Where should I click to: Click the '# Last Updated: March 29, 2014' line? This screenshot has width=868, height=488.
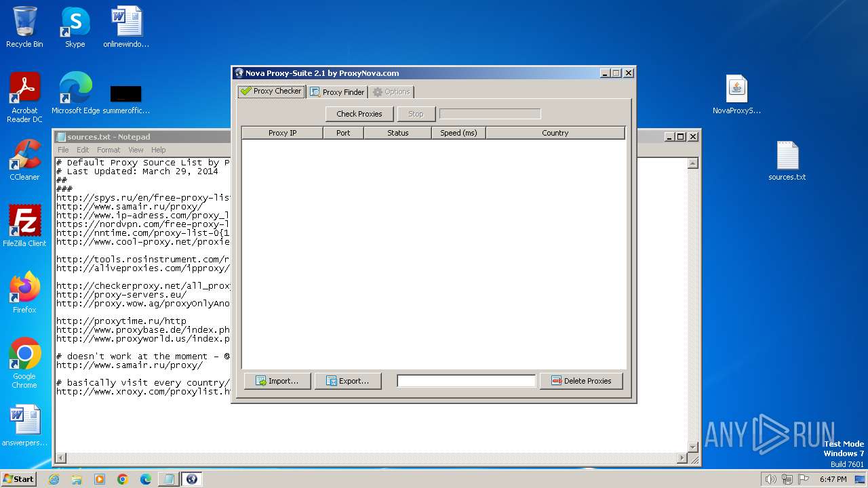138,171
